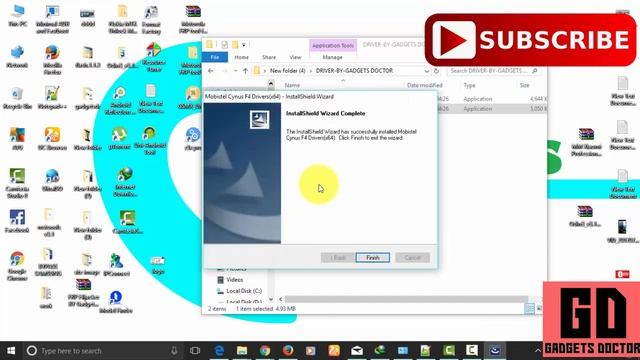Select the µTorrent desktop shortcut

119,139
